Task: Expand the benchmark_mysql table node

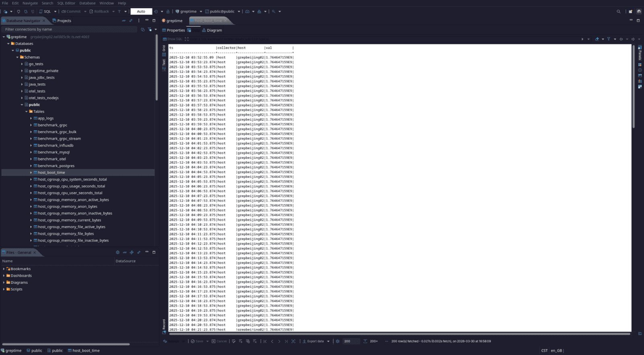Action: (31, 152)
